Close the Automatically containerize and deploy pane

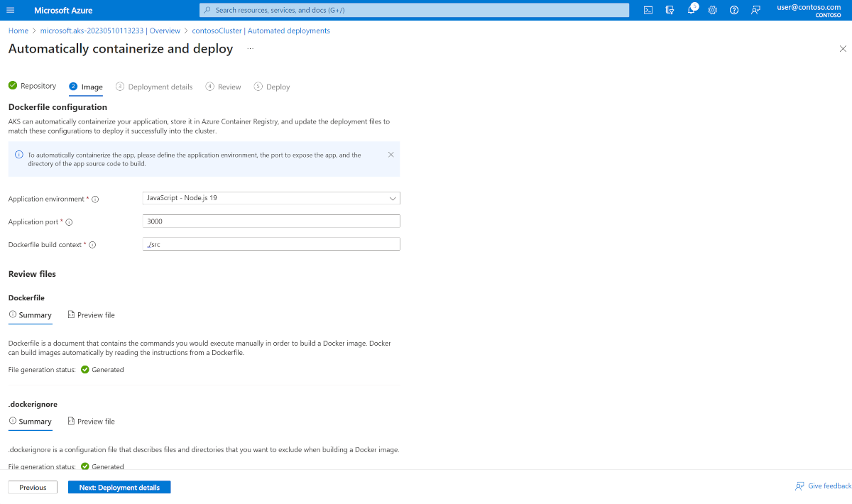point(843,49)
